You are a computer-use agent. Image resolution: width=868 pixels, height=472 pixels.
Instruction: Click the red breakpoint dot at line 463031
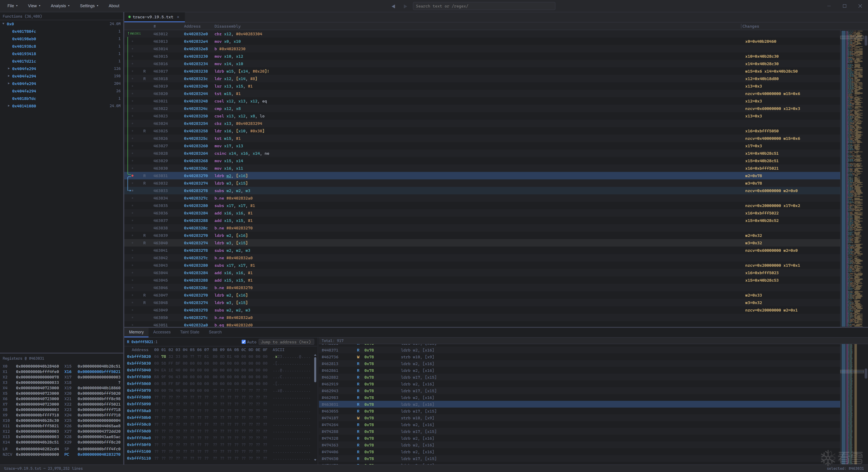pos(132,176)
